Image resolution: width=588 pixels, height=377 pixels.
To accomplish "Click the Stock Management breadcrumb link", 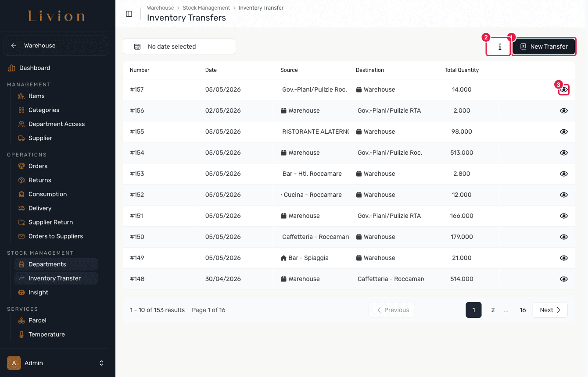I will (x=206, y=8).
